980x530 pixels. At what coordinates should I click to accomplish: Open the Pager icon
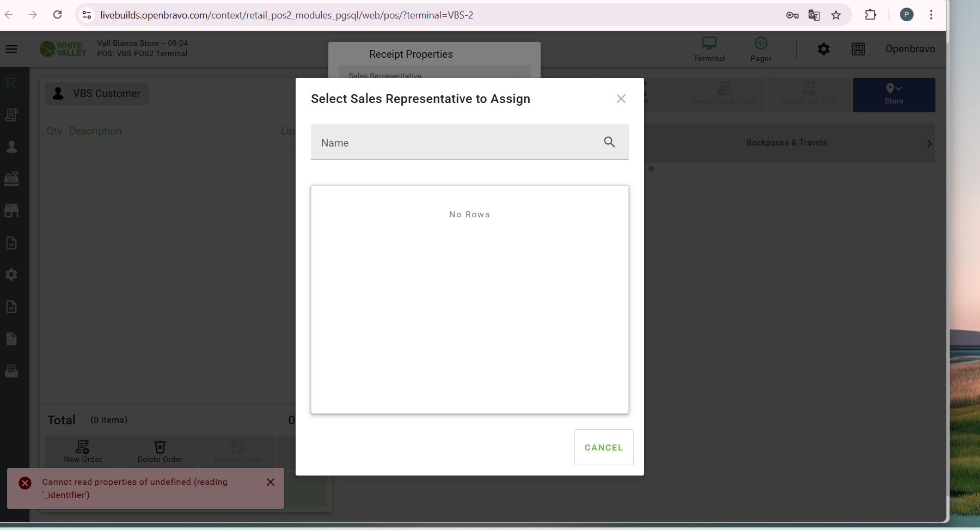click(x=761, y=49)
